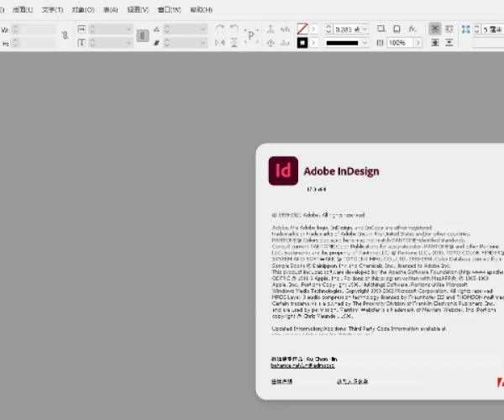The height and width of the screenshot is (420, 504).
Task: Click the W width input field
Action: click(x=37, y=29)
